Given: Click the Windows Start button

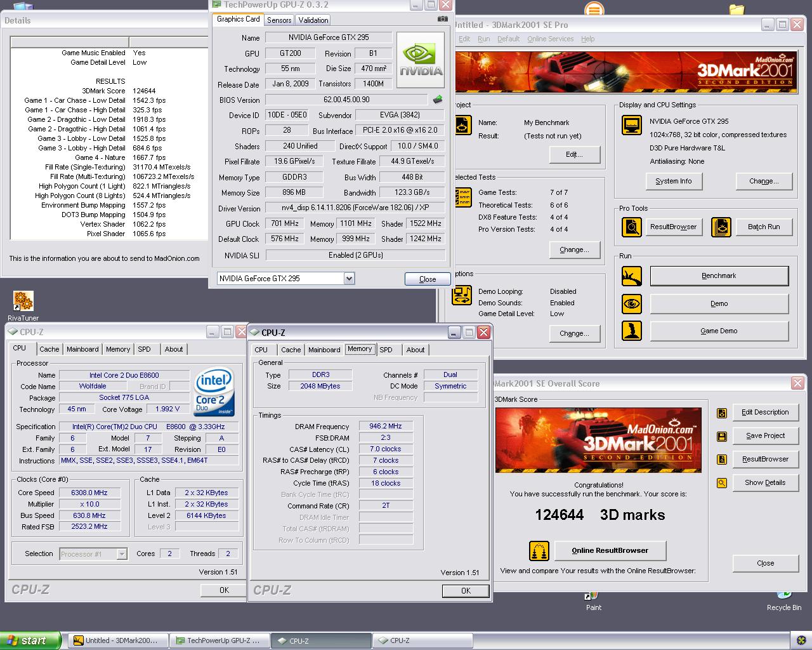Looking at the screenshot, I should [30, 640].
